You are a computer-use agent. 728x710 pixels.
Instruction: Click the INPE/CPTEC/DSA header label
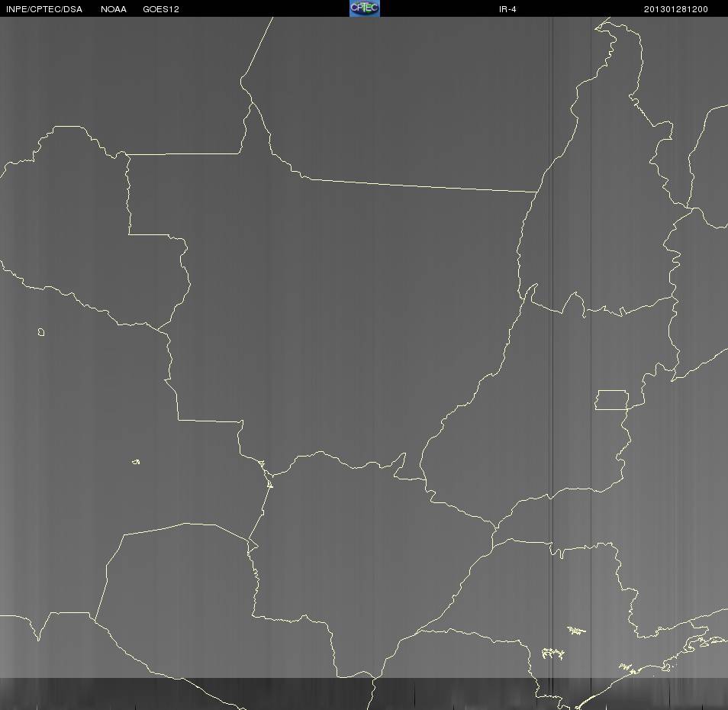click(44, 9)
